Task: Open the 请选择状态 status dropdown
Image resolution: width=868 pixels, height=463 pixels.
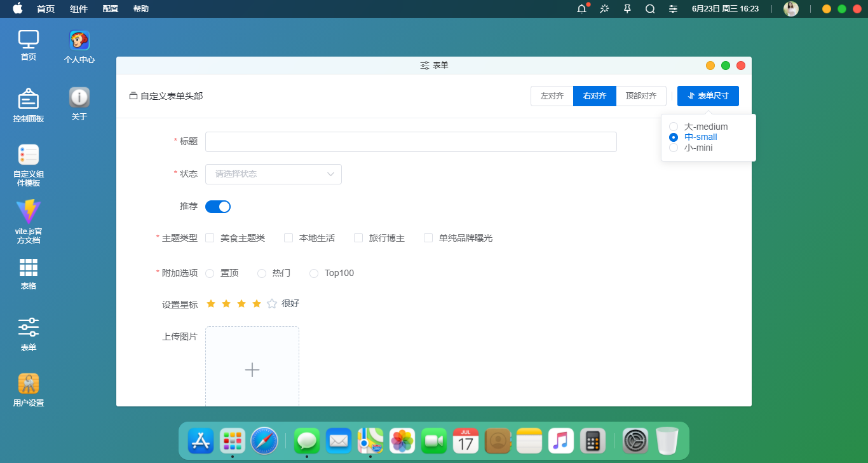Action: pos(273,174)
